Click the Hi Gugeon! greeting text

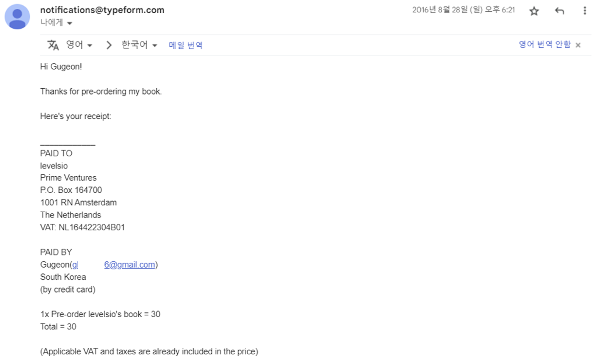61,67
